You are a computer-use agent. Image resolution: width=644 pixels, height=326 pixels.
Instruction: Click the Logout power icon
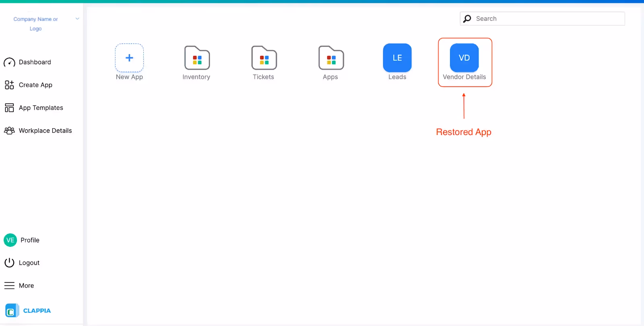point(9,263)
